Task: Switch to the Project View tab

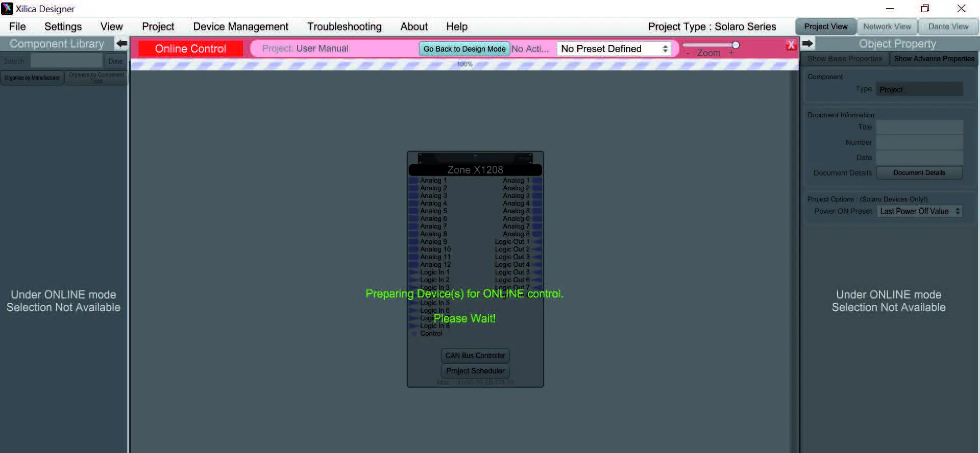Action: click(x=826, y=27)
